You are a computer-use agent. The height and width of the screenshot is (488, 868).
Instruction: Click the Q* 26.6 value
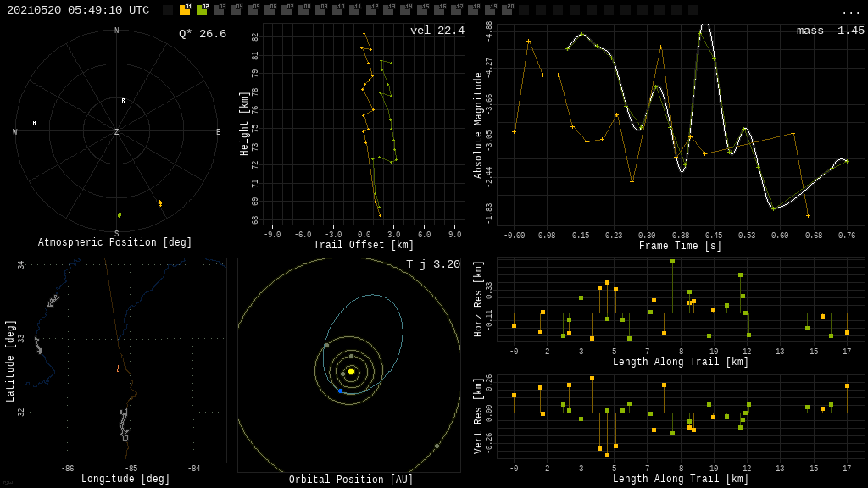pyautogui.click(x=202, y=34)
